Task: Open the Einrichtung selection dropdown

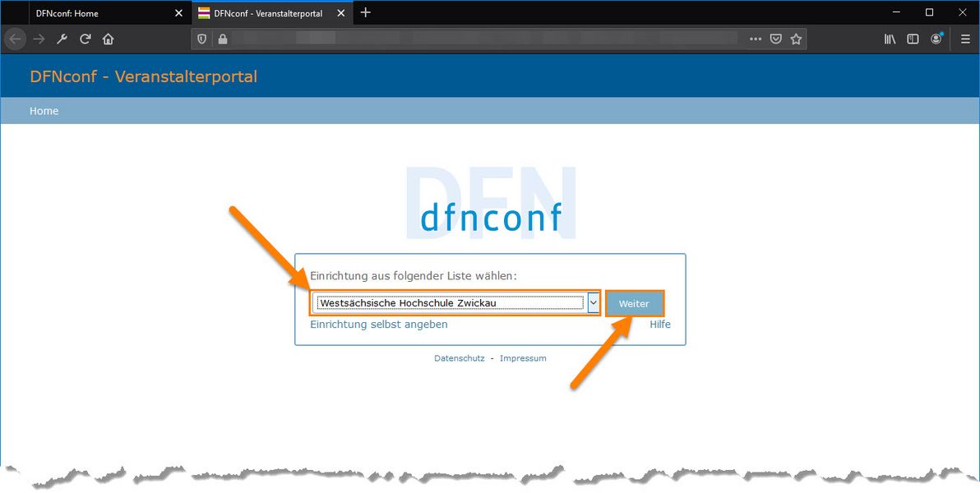Action: 455,304
